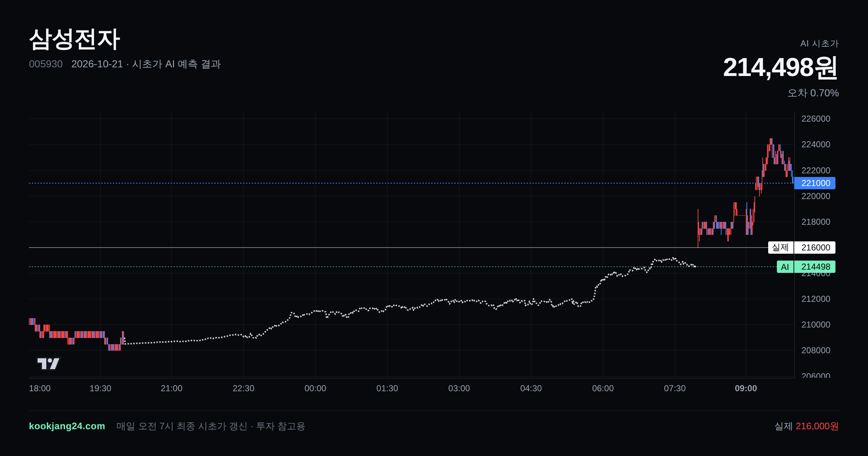Click the AI 시초가 heading
This screenshot has width=868, height=456.
(819, 43)
